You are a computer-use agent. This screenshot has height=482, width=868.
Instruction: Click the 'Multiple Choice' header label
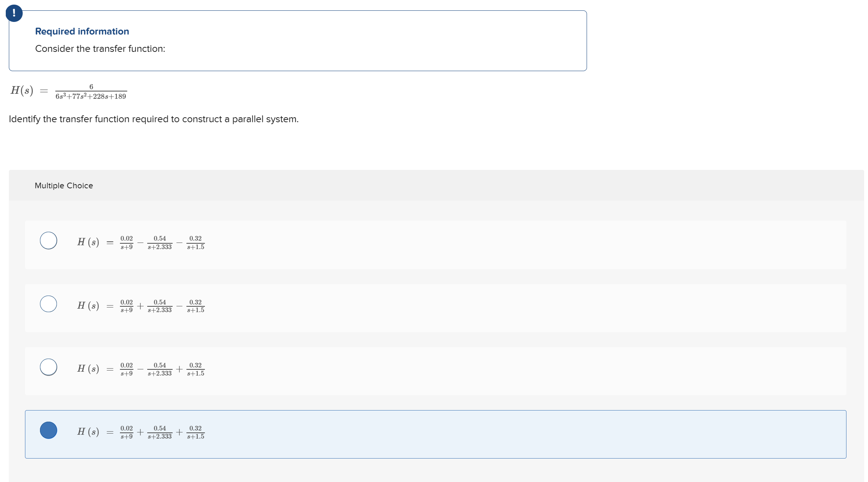[x=64, y=186]
